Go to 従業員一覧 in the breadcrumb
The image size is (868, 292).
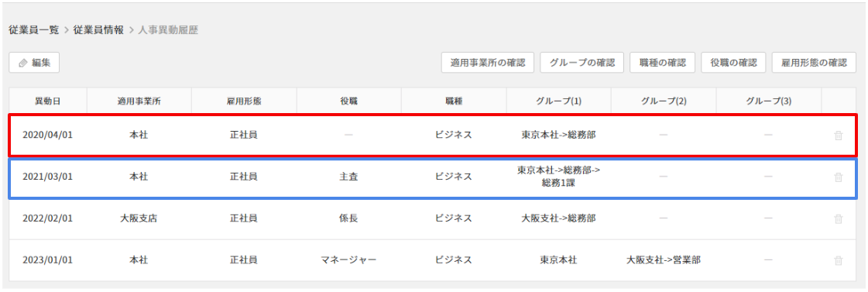click(x=34, y=30)
